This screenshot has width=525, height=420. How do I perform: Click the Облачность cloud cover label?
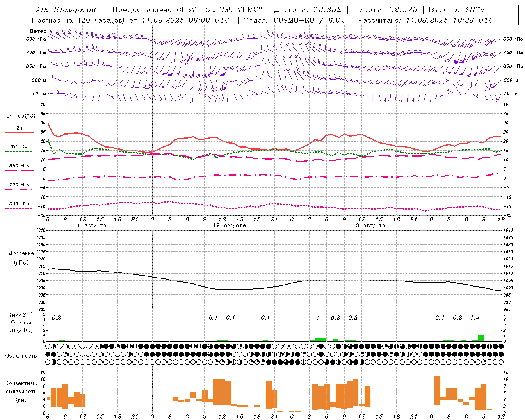(21, 356)
